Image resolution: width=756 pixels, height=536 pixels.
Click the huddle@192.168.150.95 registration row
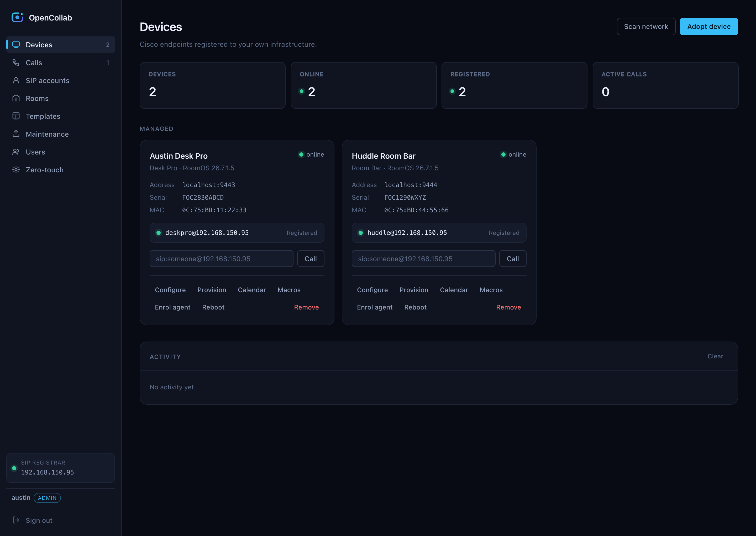tap(439, 233)
